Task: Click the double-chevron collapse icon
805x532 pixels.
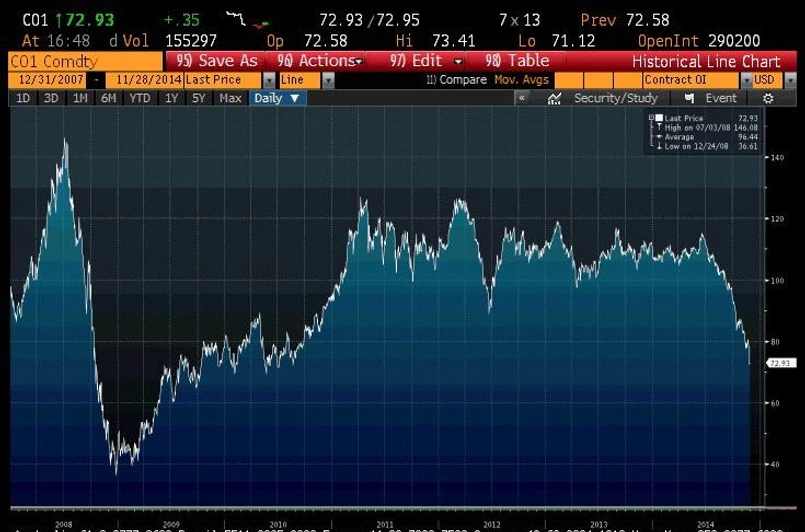Action: 522,98
